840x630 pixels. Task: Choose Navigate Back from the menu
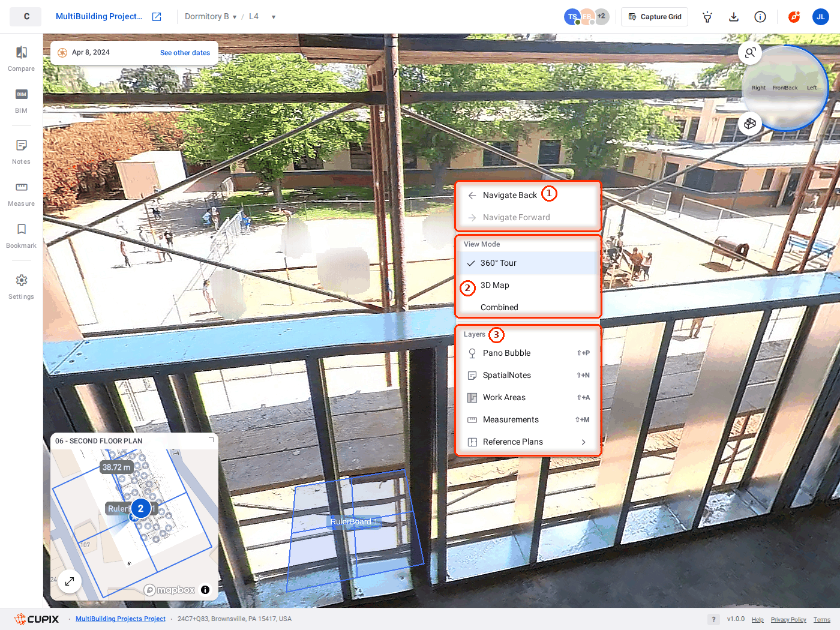coord(529,195)
